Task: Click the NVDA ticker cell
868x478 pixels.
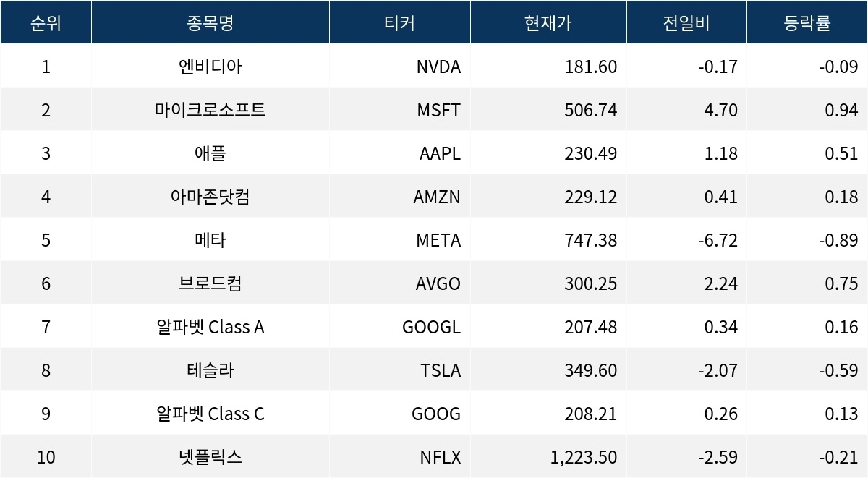Action: click(438, 67)
